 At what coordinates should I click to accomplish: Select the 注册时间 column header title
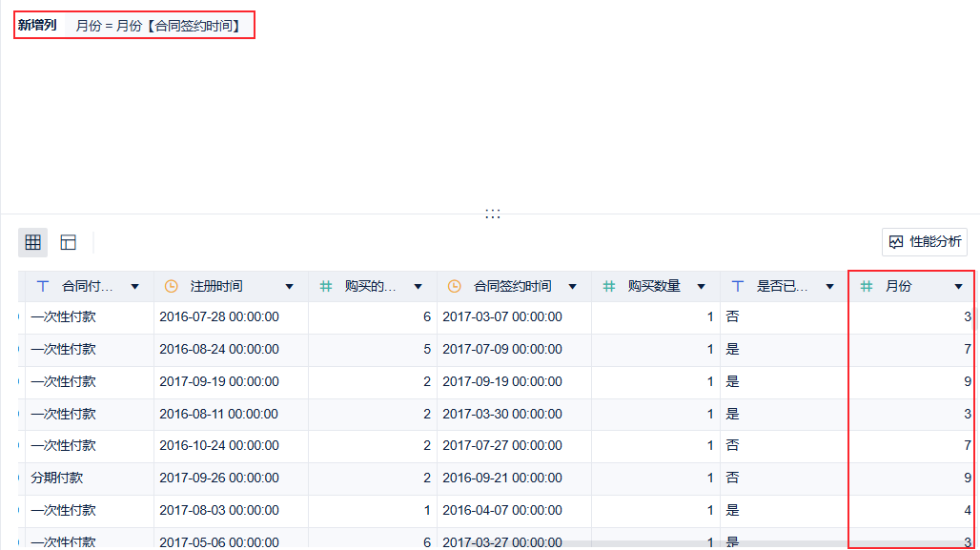point(216,286)
